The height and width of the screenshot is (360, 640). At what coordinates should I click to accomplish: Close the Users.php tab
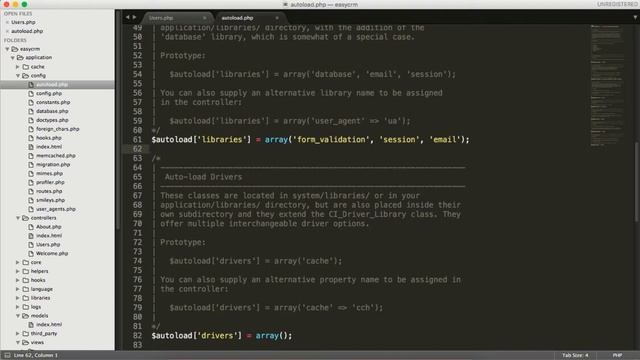coord(204,18)
